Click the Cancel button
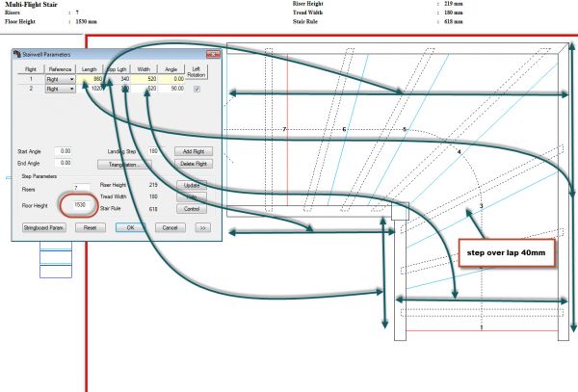The width and height of the screenshot is (578, 392). pyautogui.click(x=170, y=227)
